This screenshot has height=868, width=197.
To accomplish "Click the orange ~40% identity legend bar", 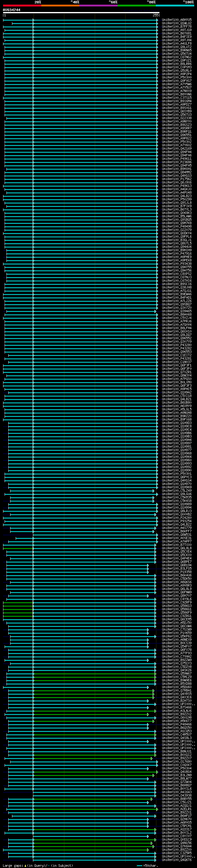I will pos(60,6).
